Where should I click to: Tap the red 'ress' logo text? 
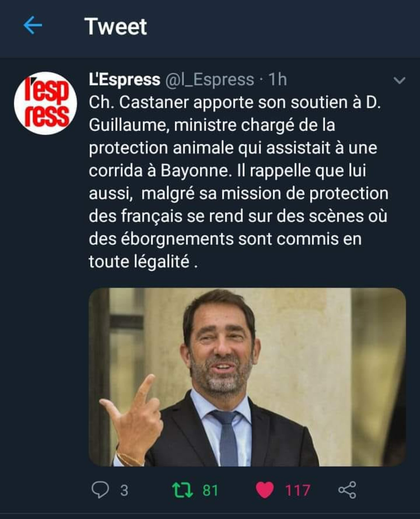click(47, 116)
